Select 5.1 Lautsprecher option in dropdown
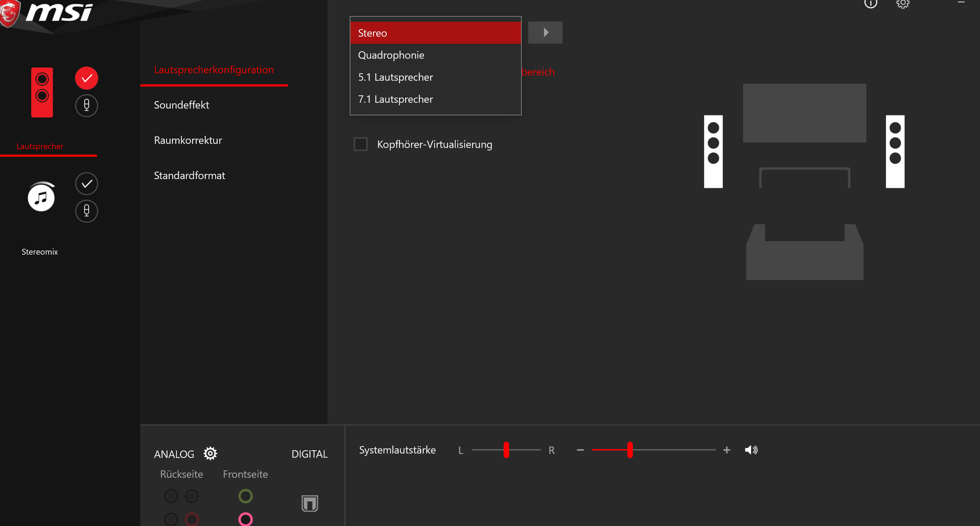Viewport: 980px width, 526px height. (395, 77)
